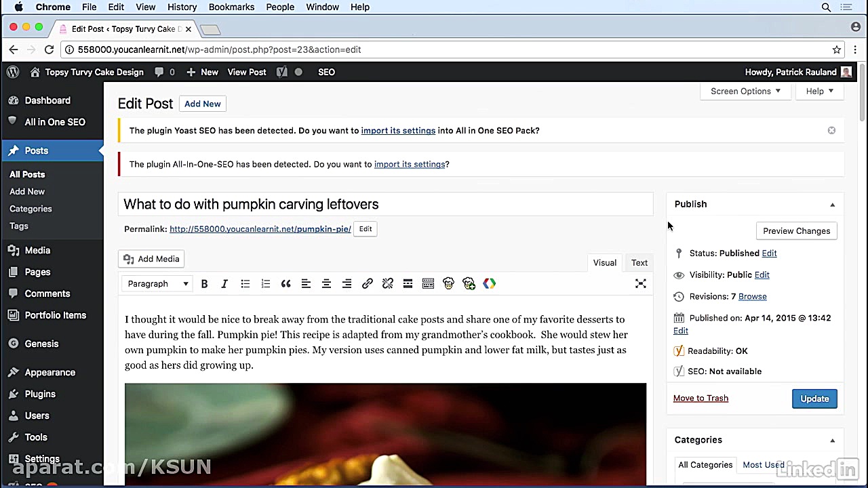Click Preview Changes
This screenshot has width=868, height=488.
pos(797,231)
